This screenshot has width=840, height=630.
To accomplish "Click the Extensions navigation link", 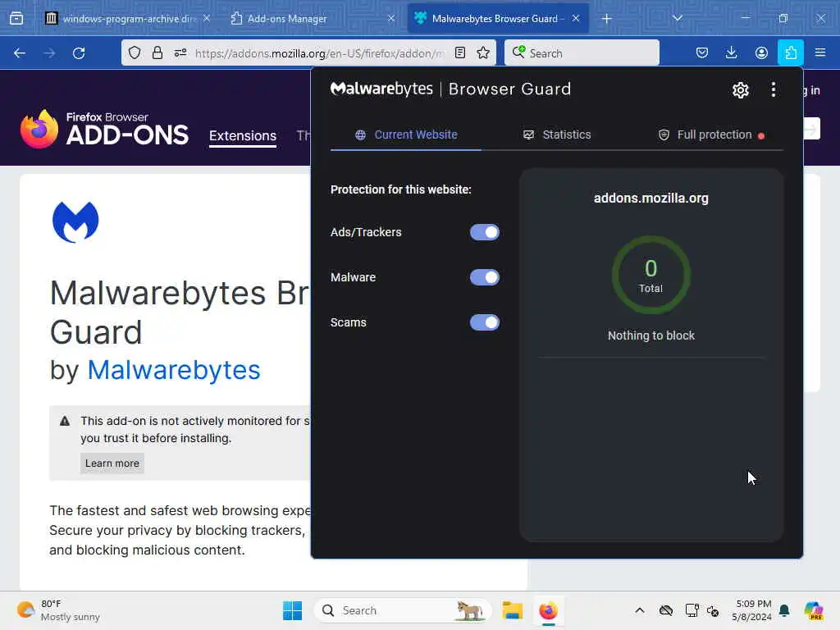I will click(243, 135).
